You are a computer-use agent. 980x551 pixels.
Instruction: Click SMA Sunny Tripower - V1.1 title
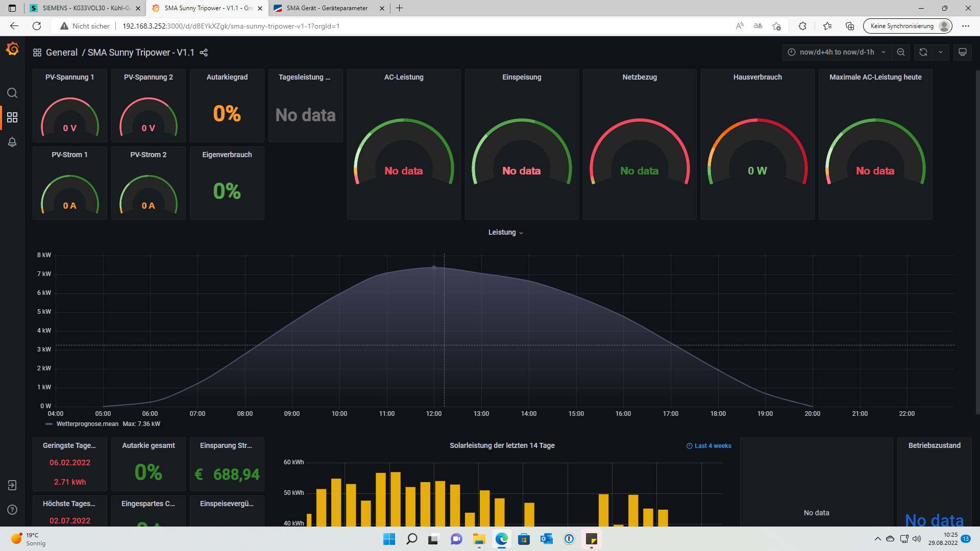141,53
